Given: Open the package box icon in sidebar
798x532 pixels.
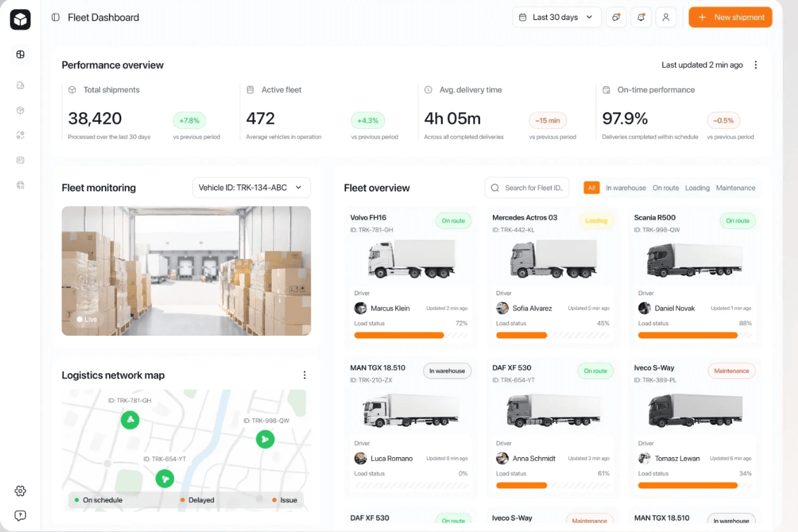Looking at the screenshot, I should coord(20,110).
